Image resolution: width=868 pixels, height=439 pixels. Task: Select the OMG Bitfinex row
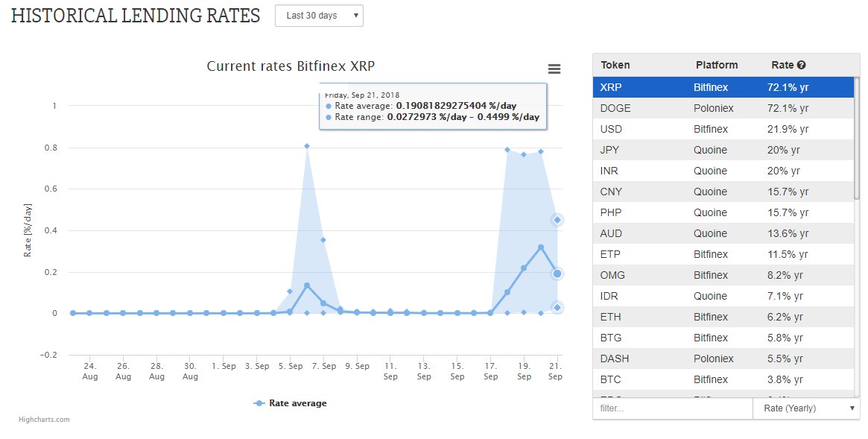[723, 275]
